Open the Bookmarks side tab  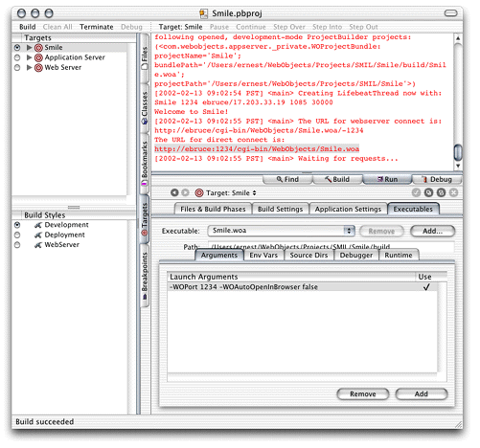tap(145, 162)
